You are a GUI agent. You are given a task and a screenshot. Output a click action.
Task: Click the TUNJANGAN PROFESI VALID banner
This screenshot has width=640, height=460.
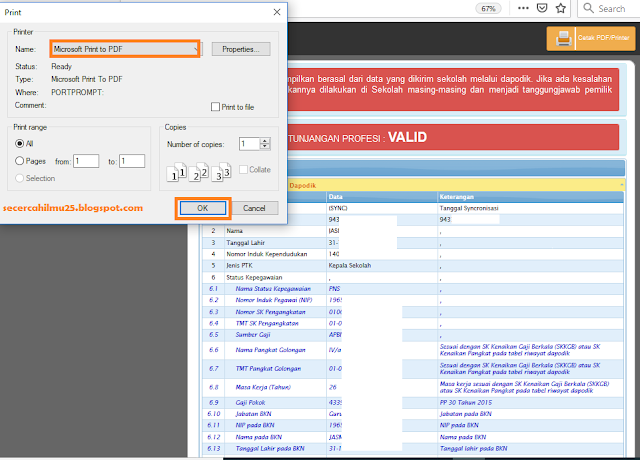click(453, 137)
